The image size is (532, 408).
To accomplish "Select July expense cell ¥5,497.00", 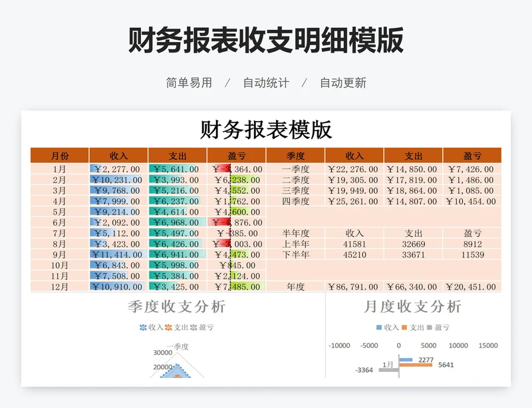I will (x=178, y=233).
